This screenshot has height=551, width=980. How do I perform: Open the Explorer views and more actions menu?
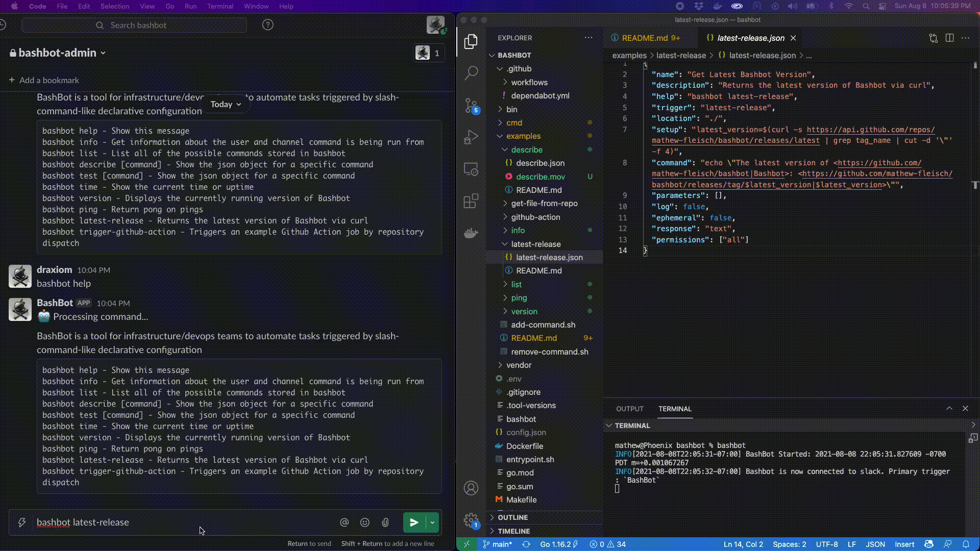589,38
